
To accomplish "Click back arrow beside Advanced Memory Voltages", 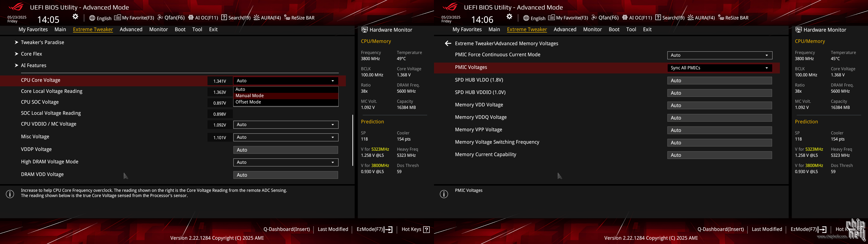I will click(448, 43).
